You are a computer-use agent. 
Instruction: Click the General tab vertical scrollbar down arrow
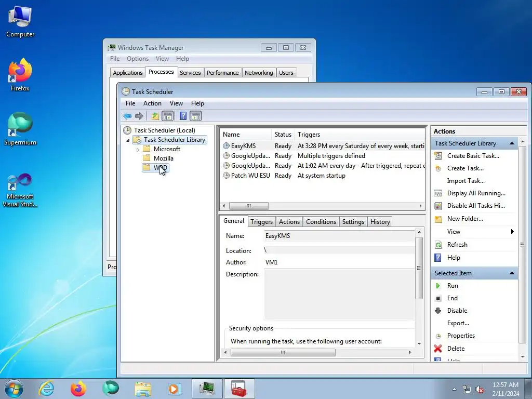[x=419, y=344]
